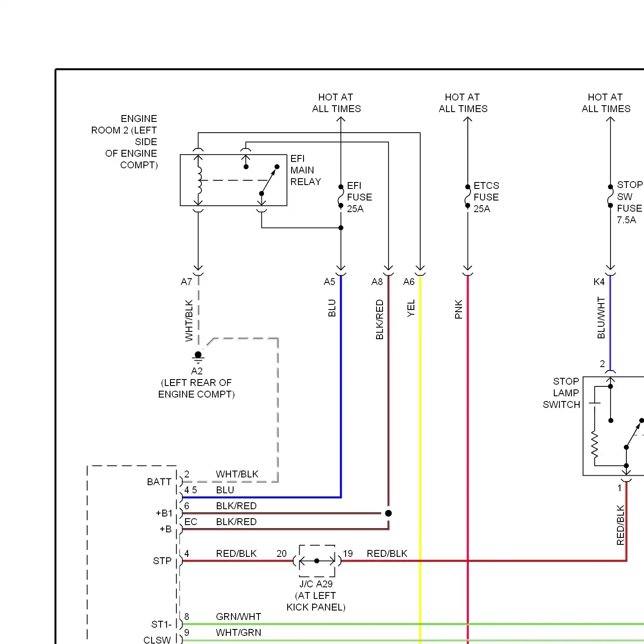Click HOT AT ALL TIMES above ETCS fuse
This screenshot has width=644, height=644.
(463, 103)
